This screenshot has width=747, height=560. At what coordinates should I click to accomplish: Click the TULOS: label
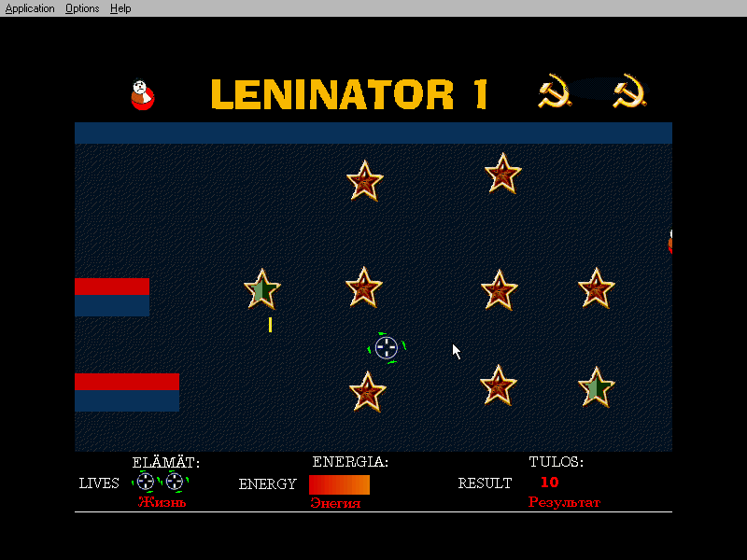pyautogui.click(x=556, y=461)
